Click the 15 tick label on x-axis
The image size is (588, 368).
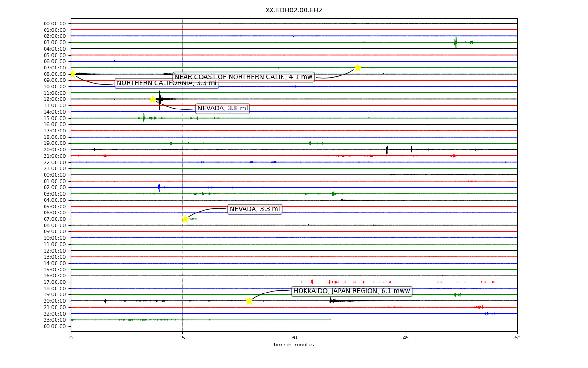[182, 338]
